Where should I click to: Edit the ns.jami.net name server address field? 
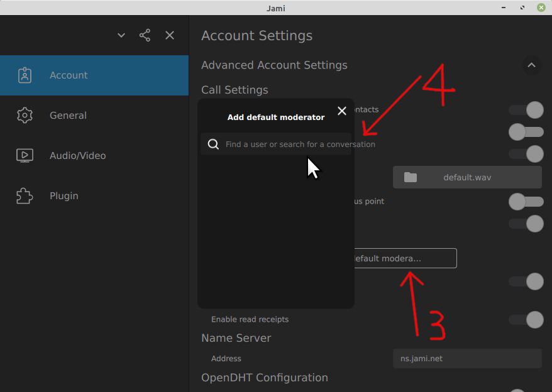coord(467,359)
